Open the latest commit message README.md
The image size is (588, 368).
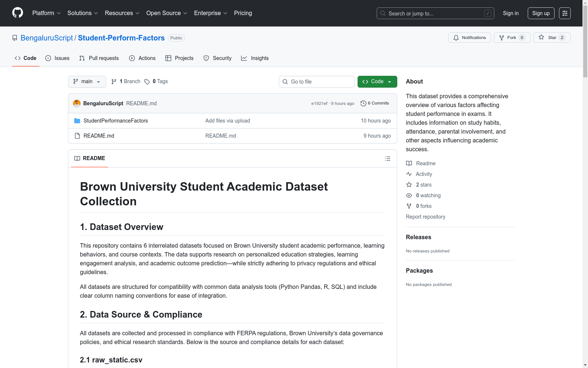141,103
